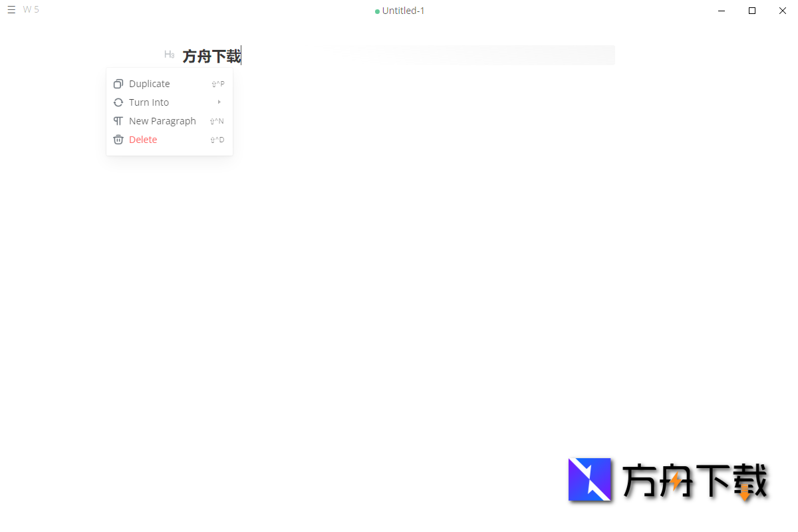Click the Duplicate shortcut label ⇧^P
This screenshot has width=798, height=532.
pos(217,83)
